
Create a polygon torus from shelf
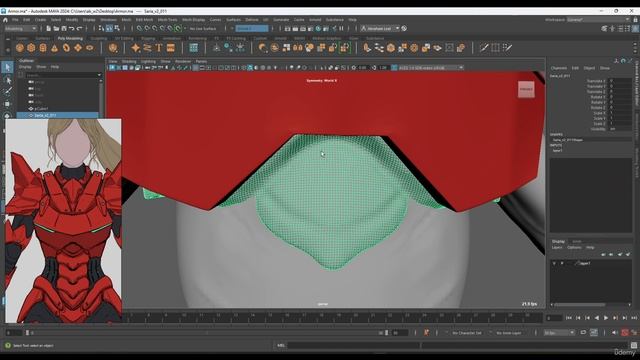coord(66,48)
